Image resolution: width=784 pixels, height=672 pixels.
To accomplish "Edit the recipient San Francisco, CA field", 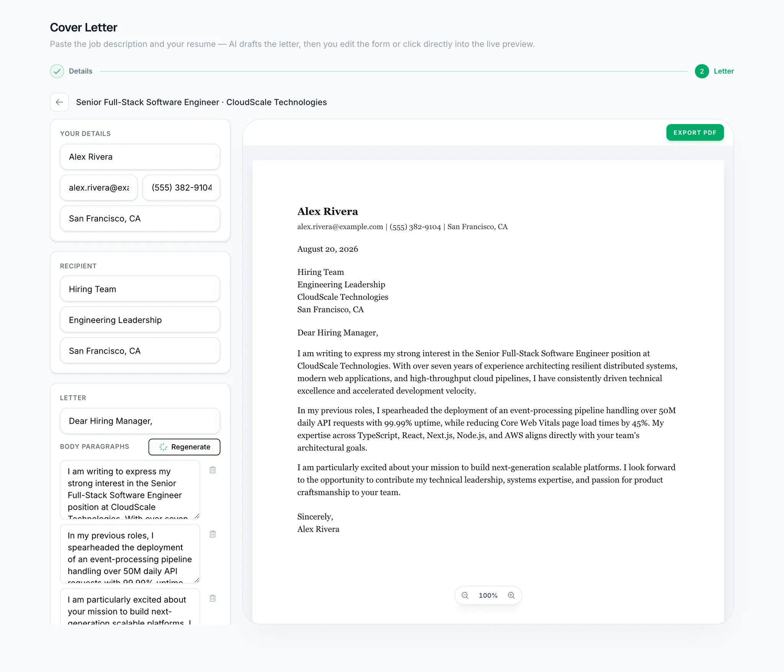I will pos(140,351).
